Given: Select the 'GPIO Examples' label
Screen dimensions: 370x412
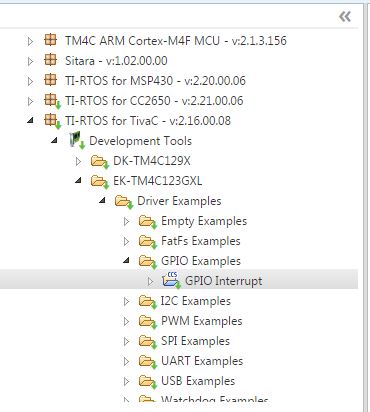Looking at the screenshot, I should point(201,261).
